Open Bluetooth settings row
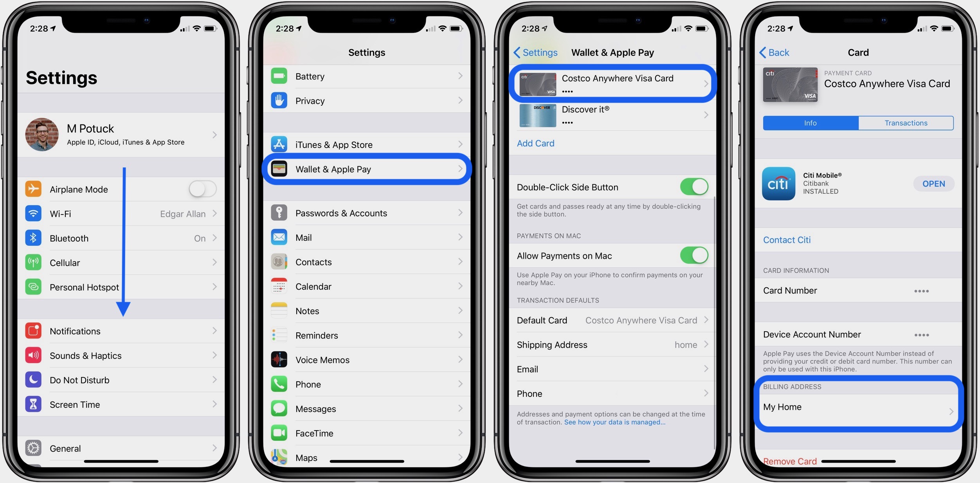 pyautogui.click(x=122, y=238)
